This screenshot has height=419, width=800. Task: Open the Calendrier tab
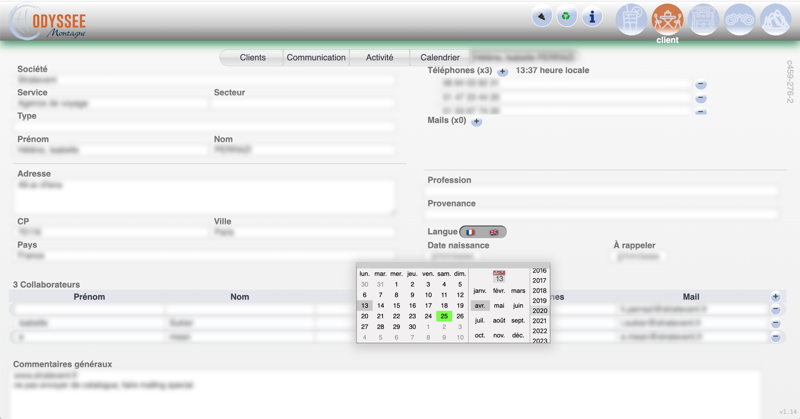click(x=440, y=58)
